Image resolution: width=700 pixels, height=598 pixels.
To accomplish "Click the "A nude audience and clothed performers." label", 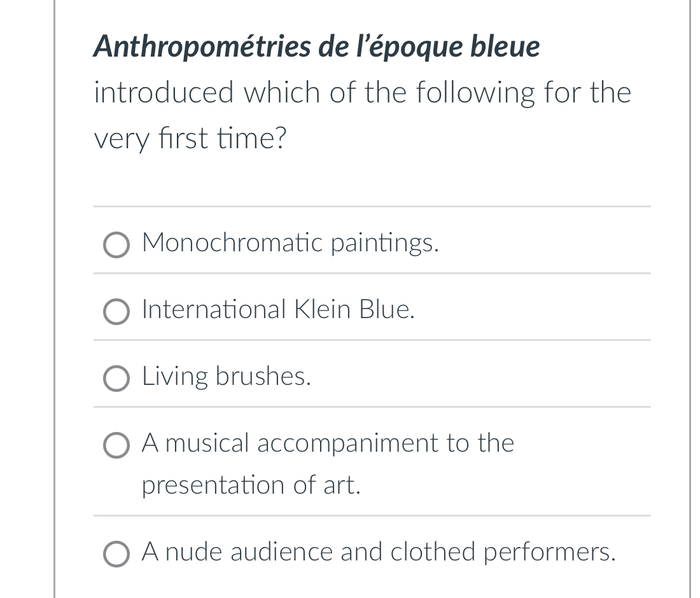I will pyautogui.click(x=379, y=552).
